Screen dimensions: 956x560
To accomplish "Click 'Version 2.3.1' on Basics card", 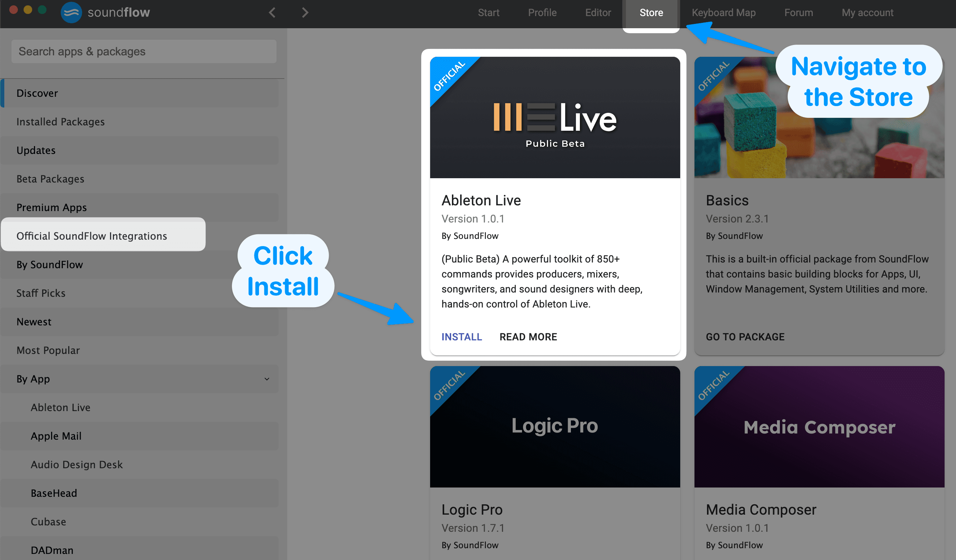I will click(737, 219).
